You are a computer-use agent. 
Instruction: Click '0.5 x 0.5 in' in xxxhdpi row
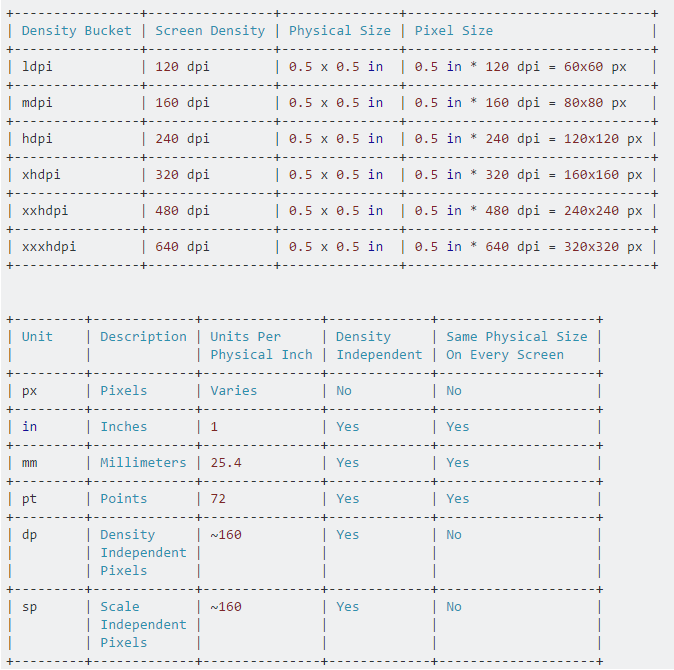(336, 247)
